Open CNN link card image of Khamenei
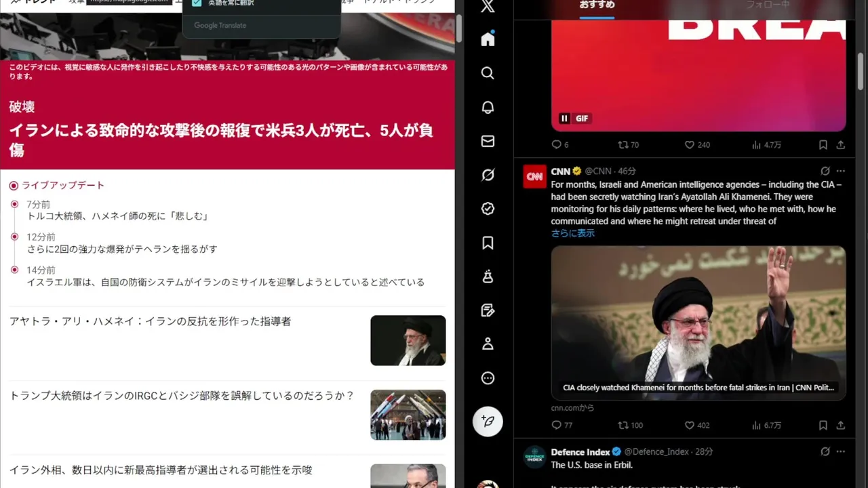Screen dimensions: 868x488 pos(698,323)
